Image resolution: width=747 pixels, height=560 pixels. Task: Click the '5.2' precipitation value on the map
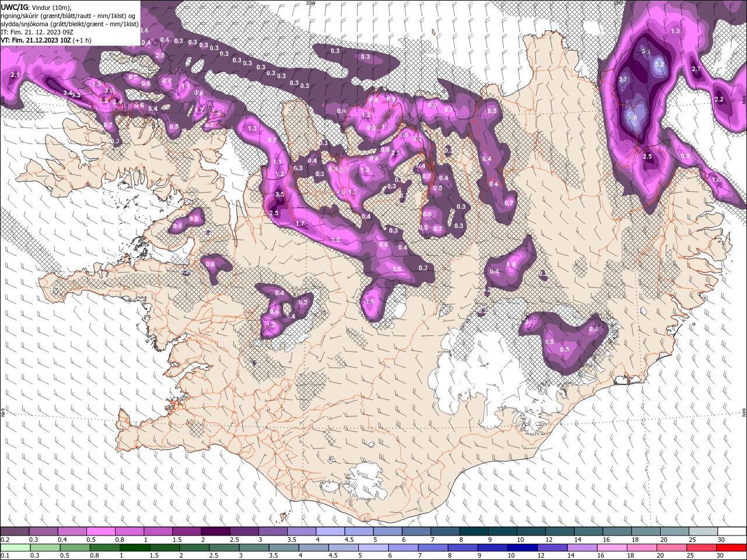coord(660,64)
